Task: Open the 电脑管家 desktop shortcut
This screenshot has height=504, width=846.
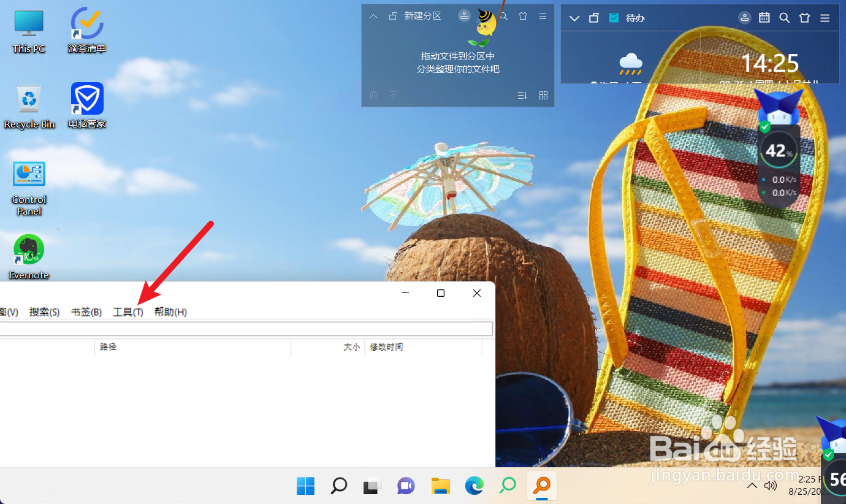Action: pyautogui.click(x=87, y=106)
